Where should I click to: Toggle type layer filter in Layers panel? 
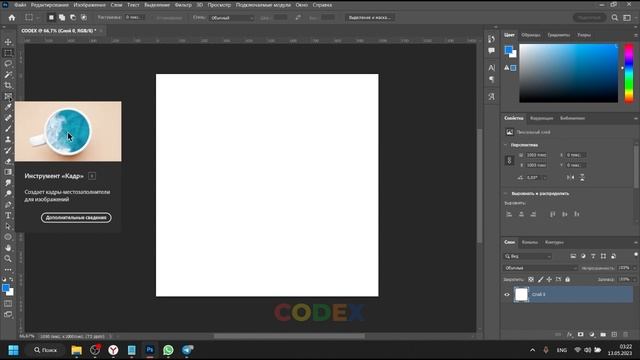(593, 256)
